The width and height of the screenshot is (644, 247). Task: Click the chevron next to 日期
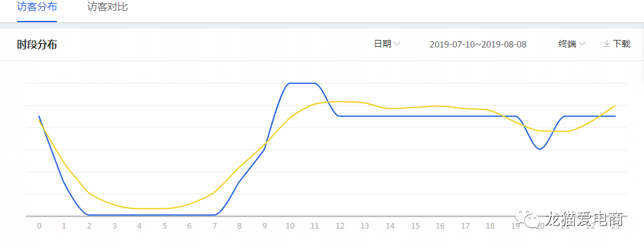pyautogui.click(x=397, y=44)
